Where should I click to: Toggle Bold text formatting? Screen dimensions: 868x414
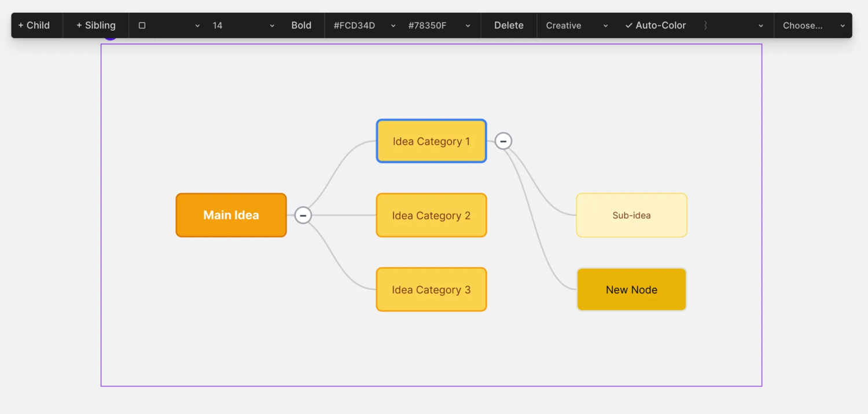coord(301,25)
